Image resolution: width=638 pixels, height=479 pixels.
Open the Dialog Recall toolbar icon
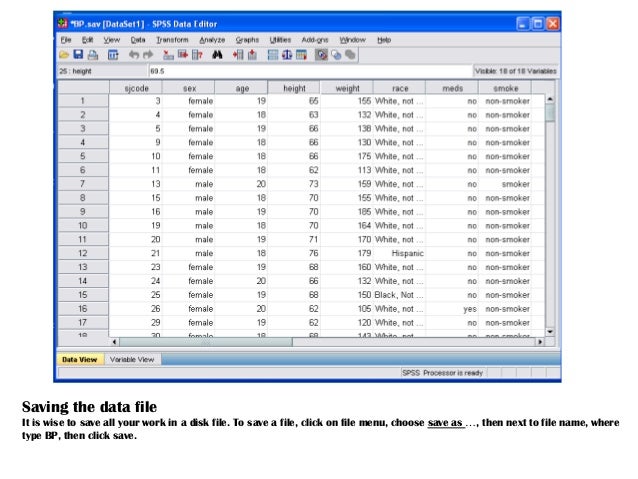click(112, 55)
